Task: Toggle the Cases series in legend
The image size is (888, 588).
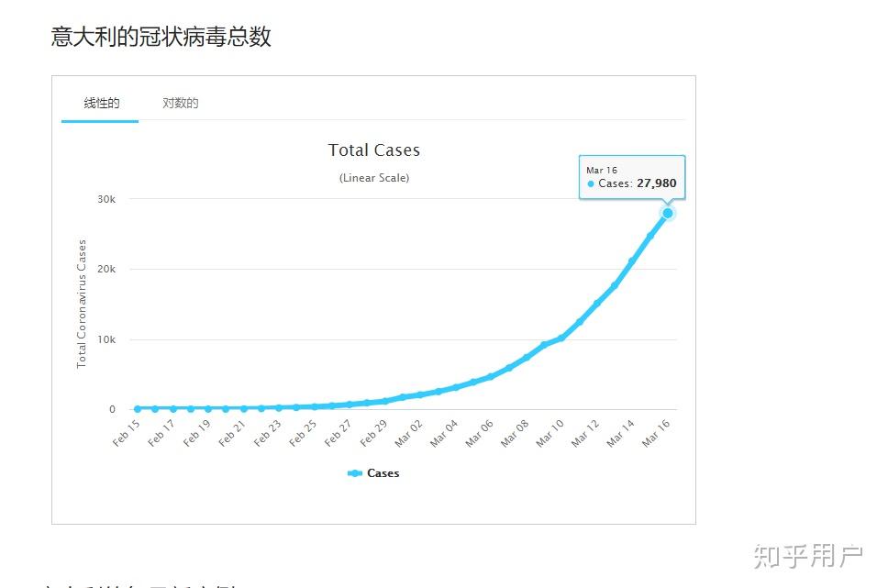Action: 383,473
